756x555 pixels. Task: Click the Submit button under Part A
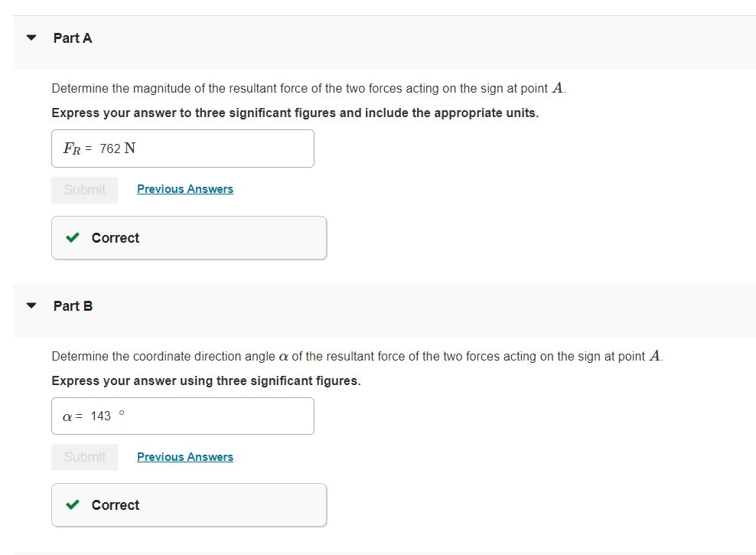pos(84,189)
